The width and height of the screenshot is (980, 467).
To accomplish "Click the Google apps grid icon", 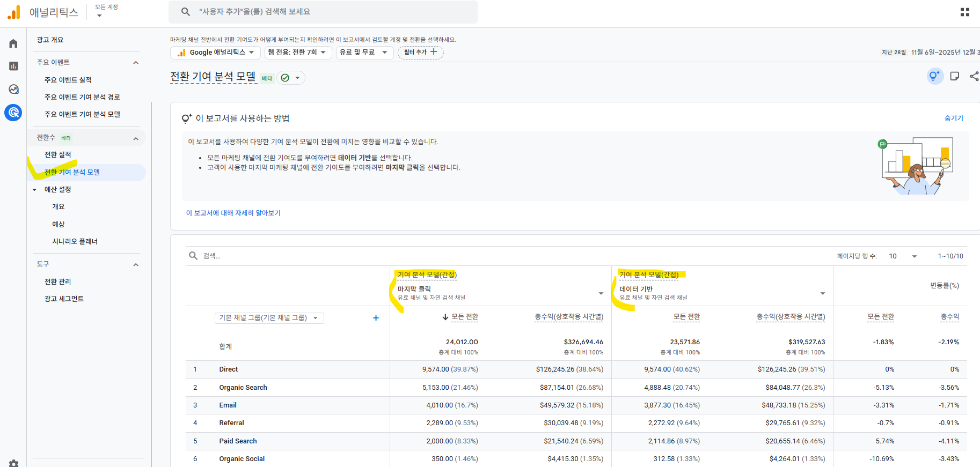I will (964, 12).
